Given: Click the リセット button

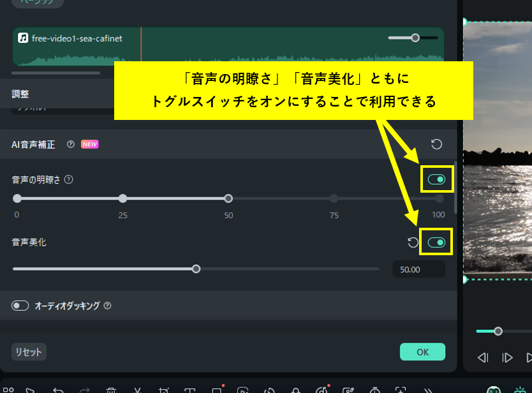Looking at the screenshot, I should click(x=28, y=352).
